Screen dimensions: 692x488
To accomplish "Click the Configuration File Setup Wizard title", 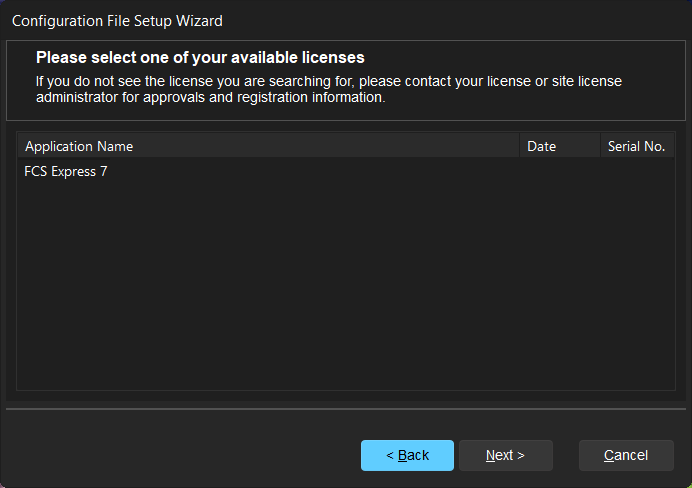I will click(117, 20).
